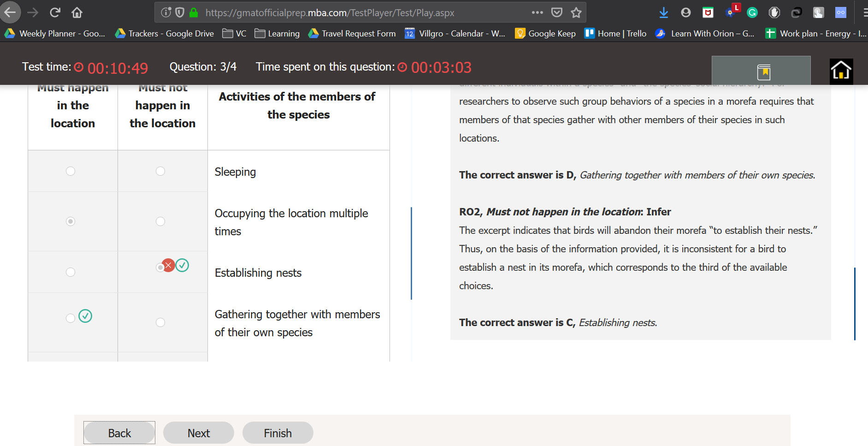Click the site information icon
Image resolution: width=868 pixels, height=446 pixels.
tap(166, 12)
